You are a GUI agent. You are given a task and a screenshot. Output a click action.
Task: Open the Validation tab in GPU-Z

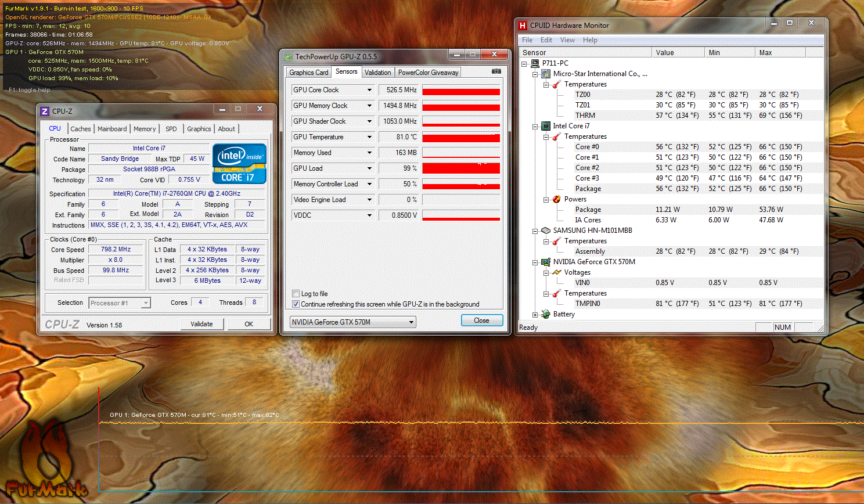[x=378, y=73]
